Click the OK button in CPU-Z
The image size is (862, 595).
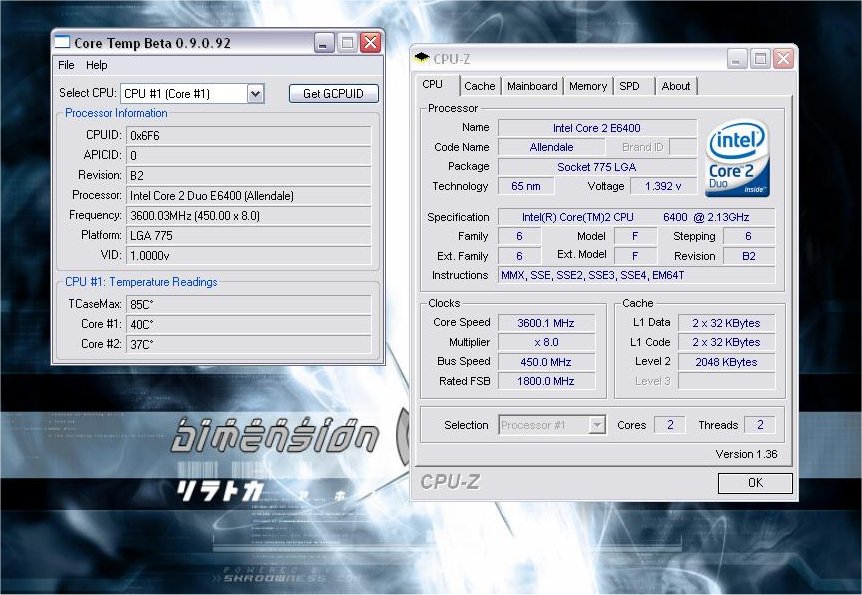pyautogui.click(x=755, y=483)
